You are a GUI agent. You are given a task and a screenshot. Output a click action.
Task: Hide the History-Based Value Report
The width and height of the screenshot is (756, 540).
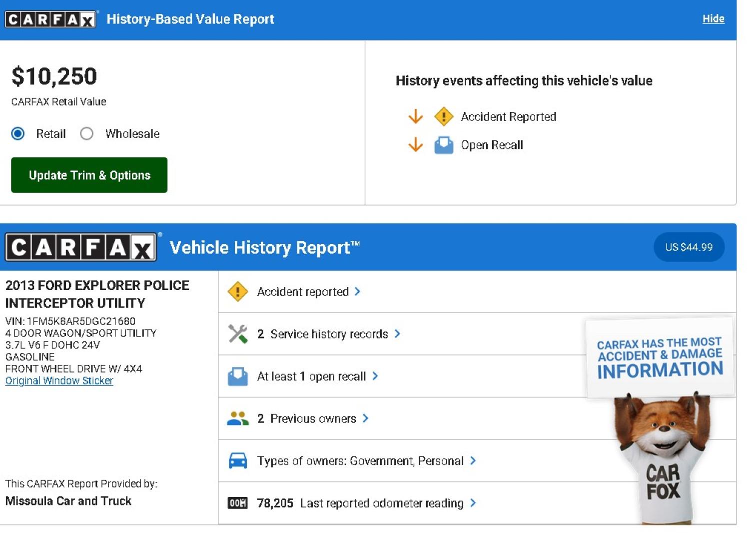[713, 19]
